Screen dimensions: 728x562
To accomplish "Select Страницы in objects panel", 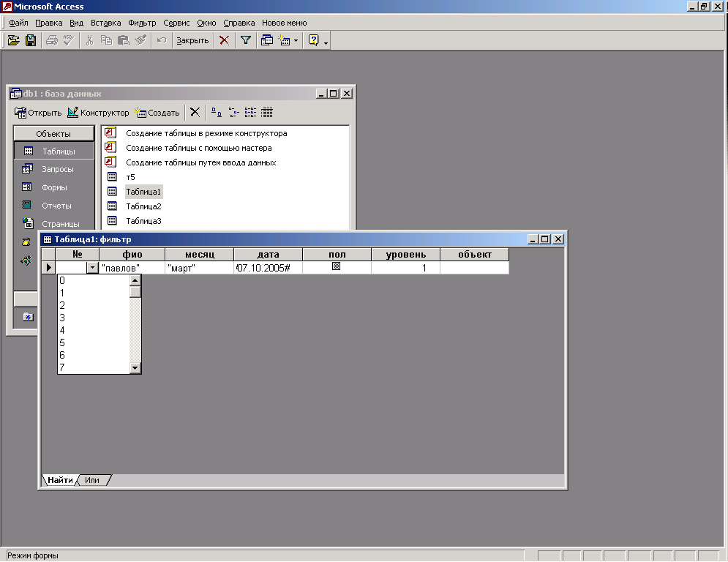I will click(54, 223).
